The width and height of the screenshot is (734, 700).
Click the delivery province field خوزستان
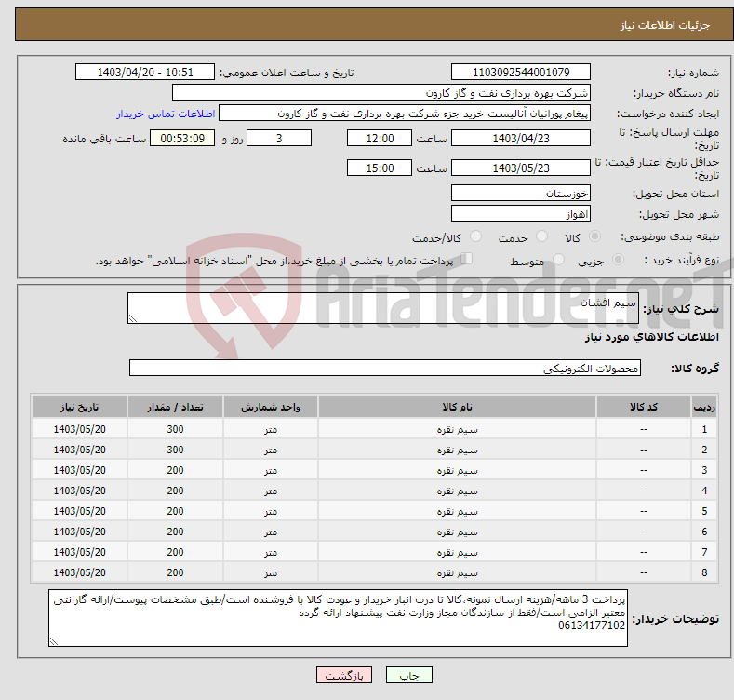[521, 193]
